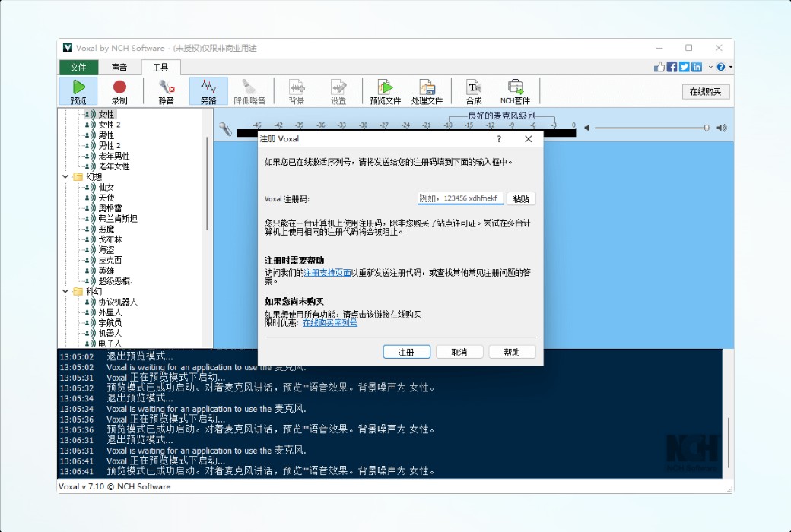
Task: Click the red 录制 record icon
Action: (x=119, y=87)
